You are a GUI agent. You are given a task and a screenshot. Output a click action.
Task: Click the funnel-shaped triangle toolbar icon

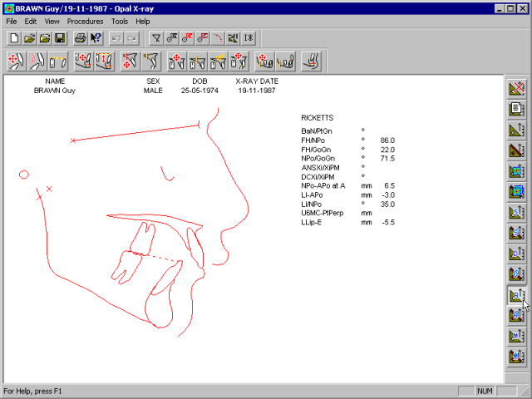156,38
